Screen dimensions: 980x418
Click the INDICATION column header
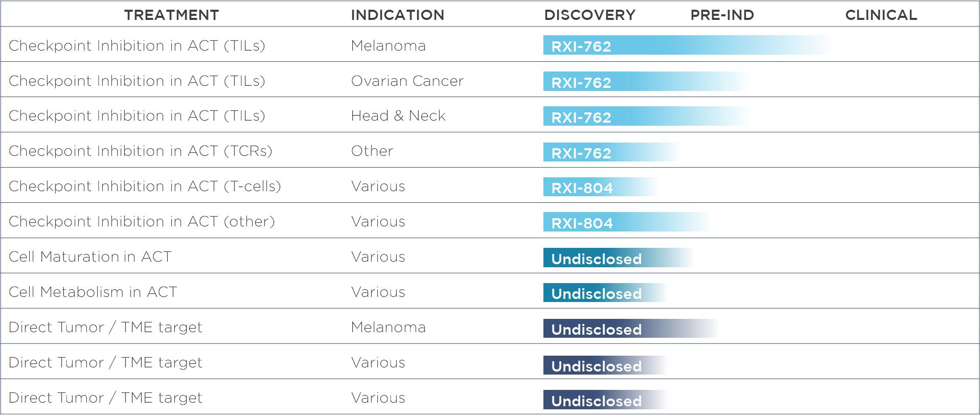397,15
